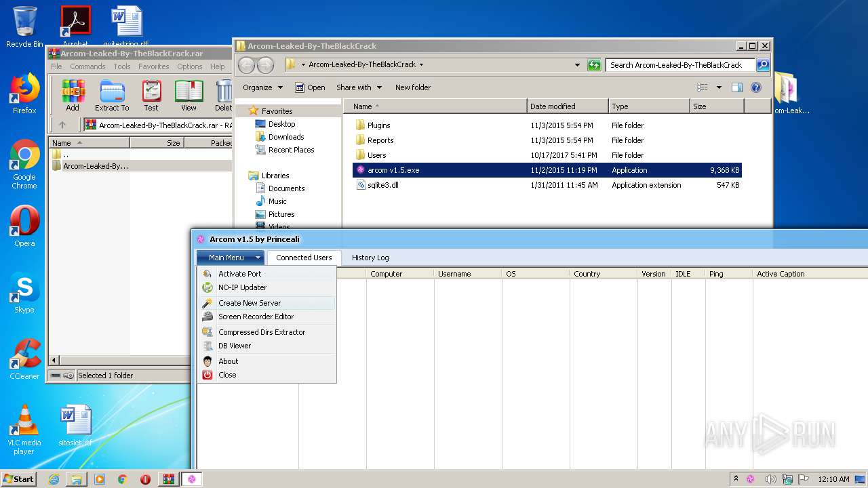The width and height of the screenshot is (868, 488).
Task: Click the Start button
Action: (19, 479)
